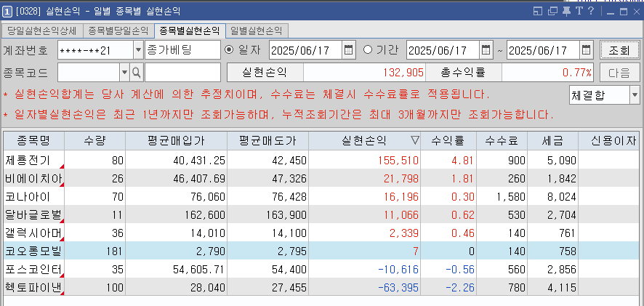Screen dimensions: 644x306
Task: Click the duplicate window icon in title bar
Action: (552, 11)
